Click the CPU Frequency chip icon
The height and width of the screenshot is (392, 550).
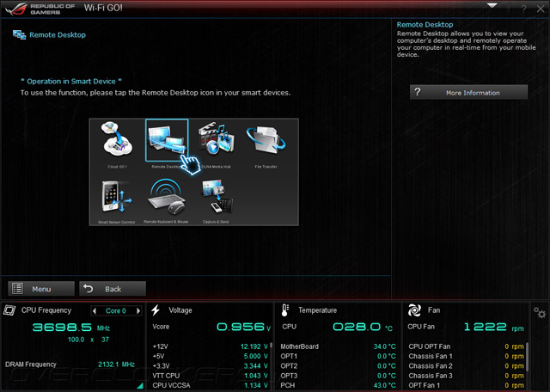(x=9, y=310)
